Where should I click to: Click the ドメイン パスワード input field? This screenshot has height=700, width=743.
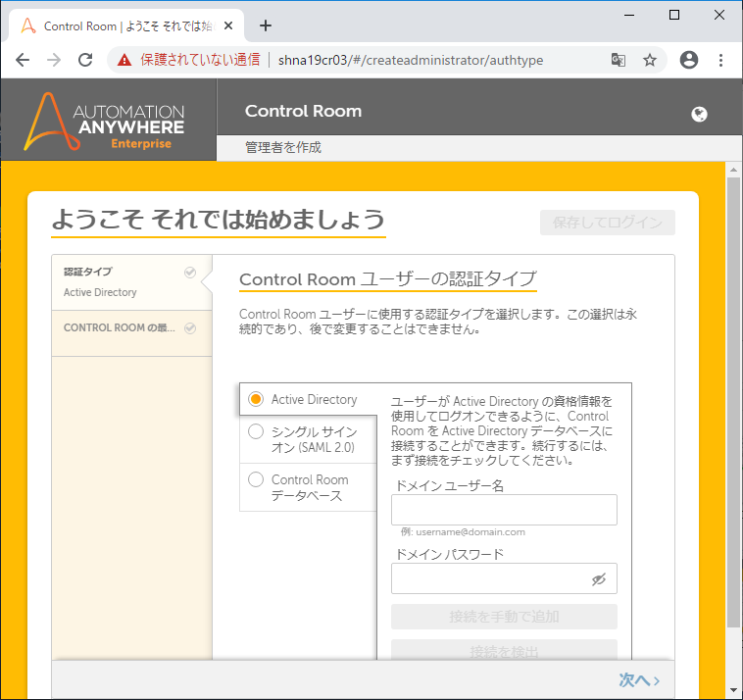pos(504,578)
